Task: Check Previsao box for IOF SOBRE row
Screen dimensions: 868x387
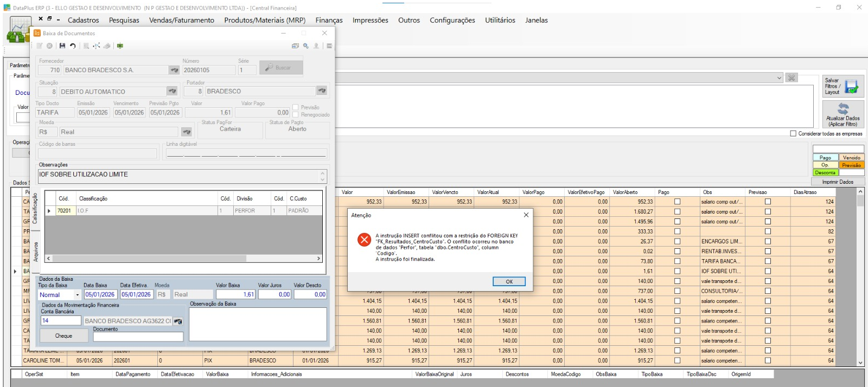Action: point(768,271)
